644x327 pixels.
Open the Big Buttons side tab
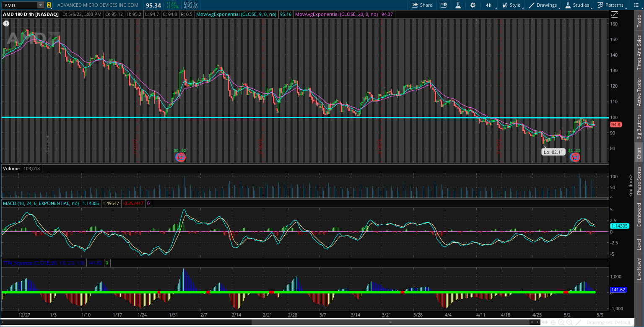639,127
